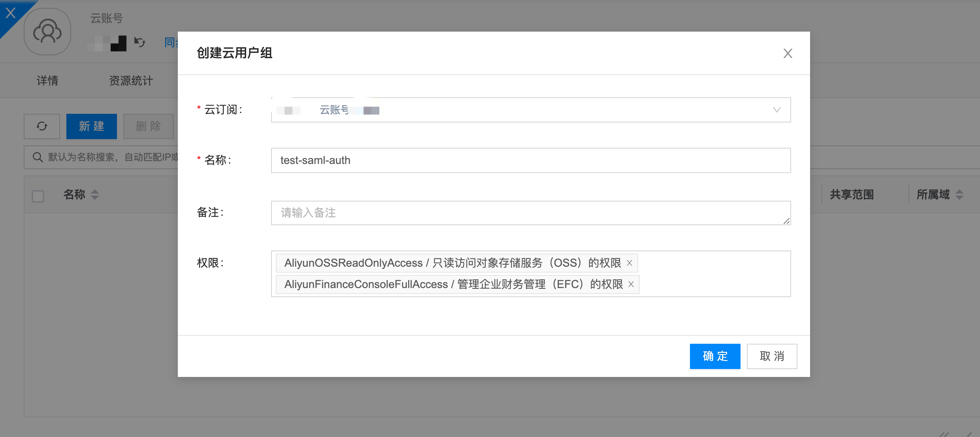The height and width of the screenshot is (437, 980).
Task: Sort by the 所属域 column arrows
Action: click(959, 195)
